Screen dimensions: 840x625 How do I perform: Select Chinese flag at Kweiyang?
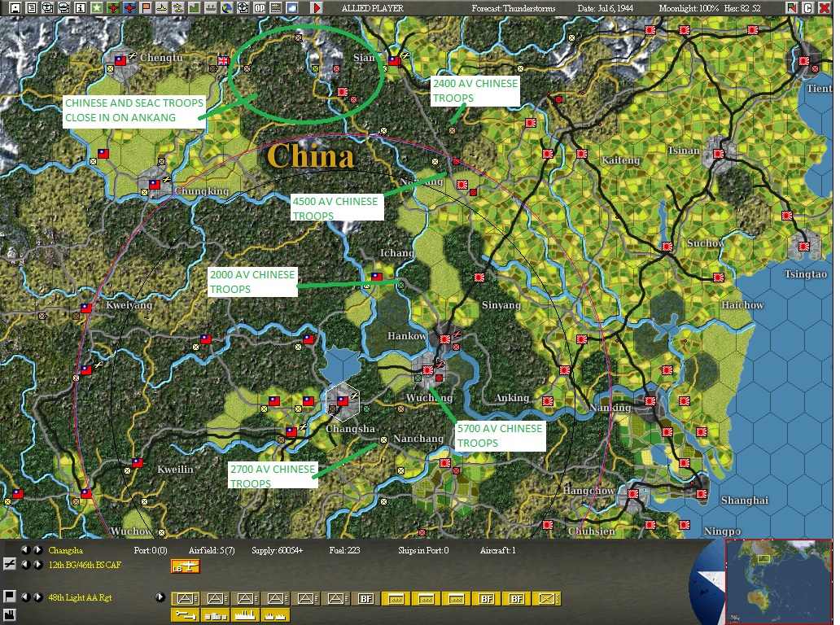86,308
